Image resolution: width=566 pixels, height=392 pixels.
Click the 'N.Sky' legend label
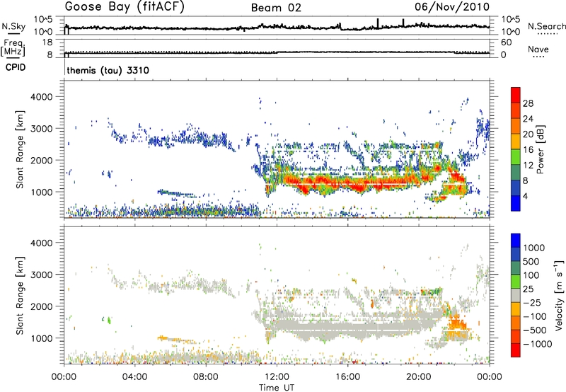(13, 26)
